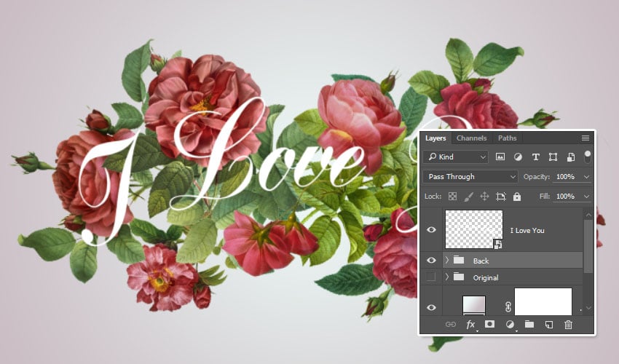This screenshot has height=364, width=619.
Task: Show the Original group
Action: click(432, 277)
